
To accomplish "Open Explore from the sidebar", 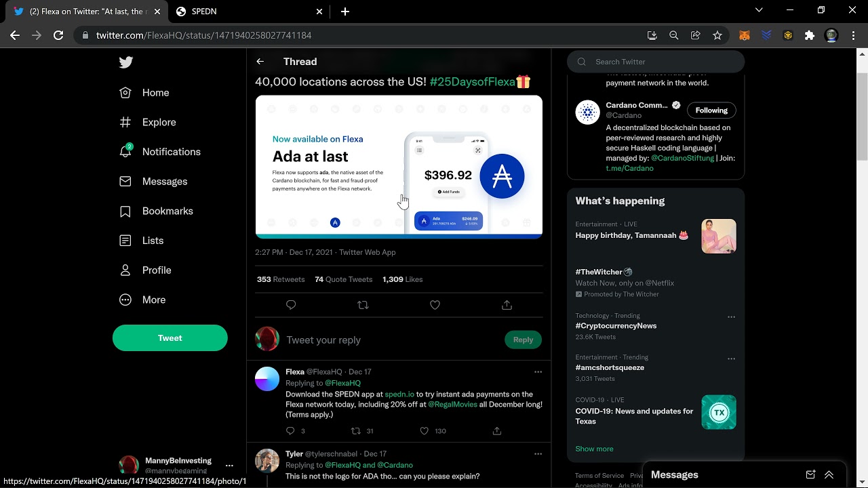I will (x=148, y=123).
